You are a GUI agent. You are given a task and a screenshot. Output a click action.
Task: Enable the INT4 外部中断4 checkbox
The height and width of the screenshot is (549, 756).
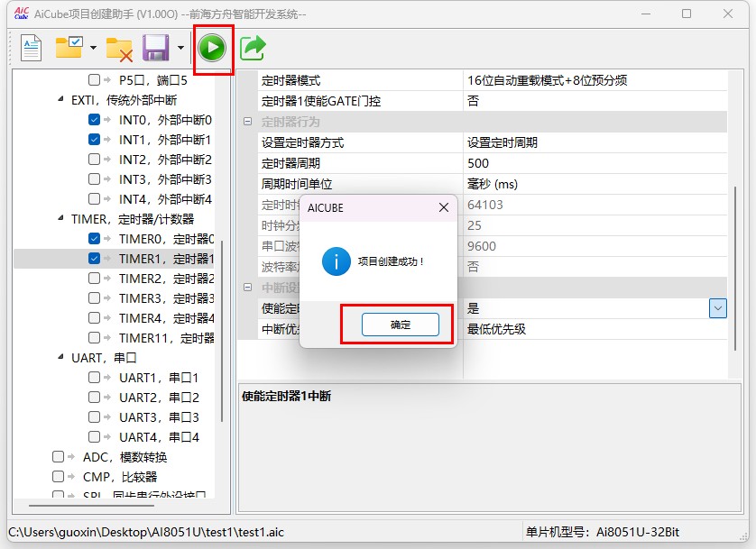94,199
